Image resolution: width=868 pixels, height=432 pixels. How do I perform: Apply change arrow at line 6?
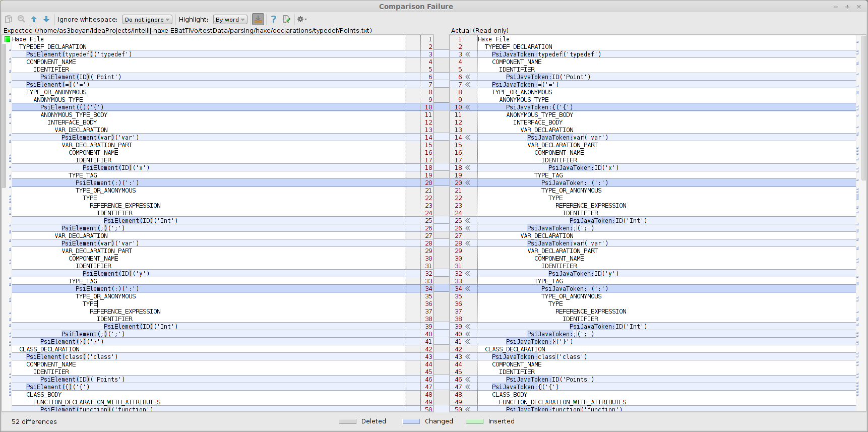[x=468, y=77]
